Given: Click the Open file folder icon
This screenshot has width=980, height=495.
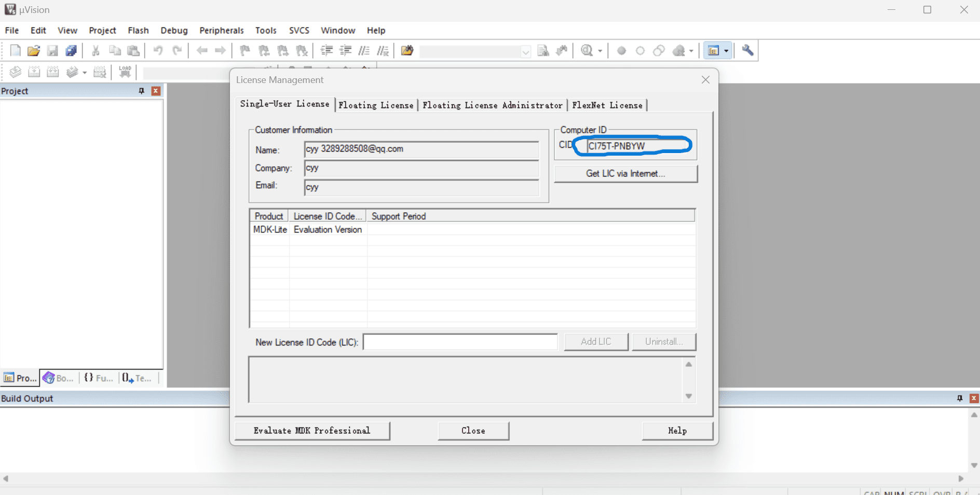Looking at the screenshot, I should [x=34, y=50].
